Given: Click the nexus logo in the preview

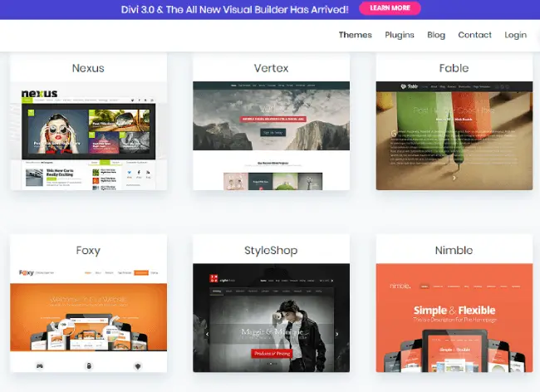Looking at the screenshot, I should coord(39,93).
